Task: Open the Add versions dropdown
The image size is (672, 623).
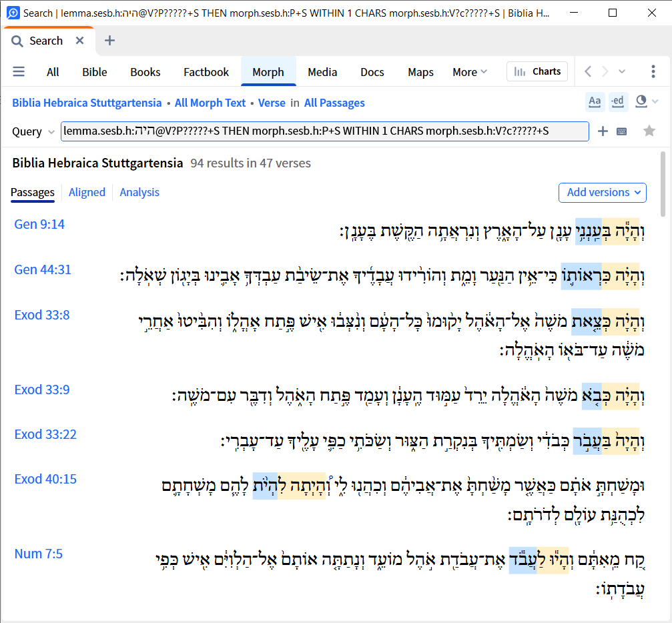Action: coord(603,192)
